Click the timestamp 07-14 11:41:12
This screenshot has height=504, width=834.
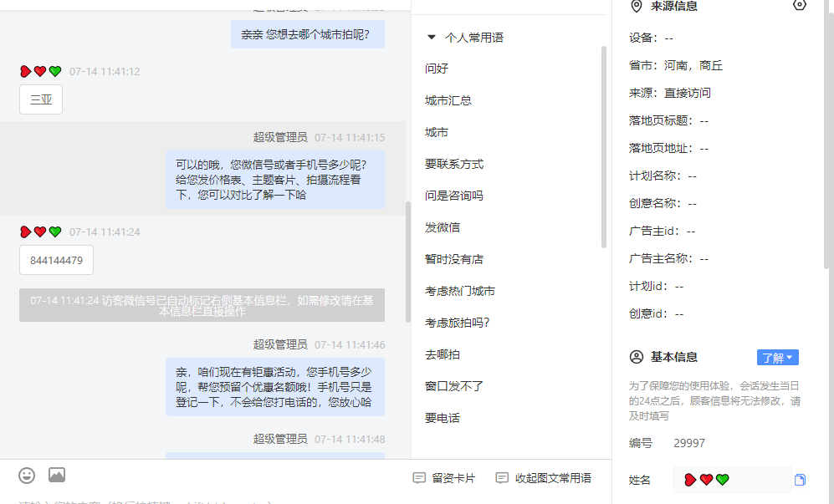coord(105,72)
